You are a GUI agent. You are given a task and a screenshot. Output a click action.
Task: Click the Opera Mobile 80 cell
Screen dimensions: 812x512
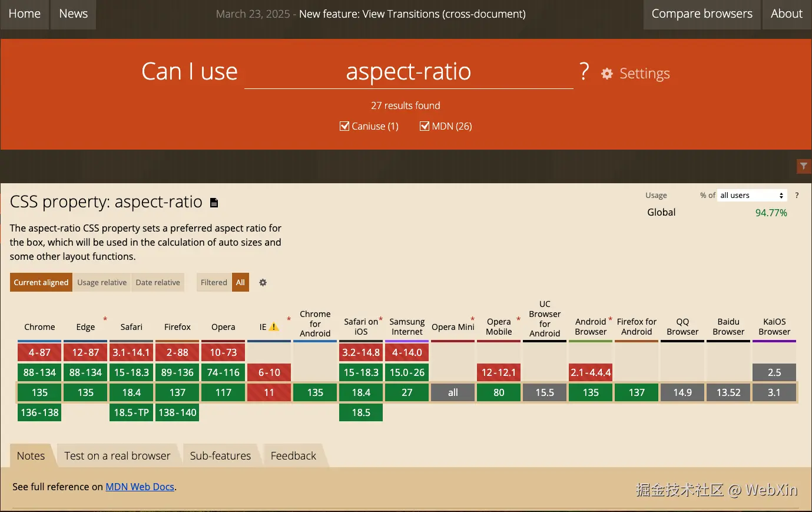click(499, 392)
